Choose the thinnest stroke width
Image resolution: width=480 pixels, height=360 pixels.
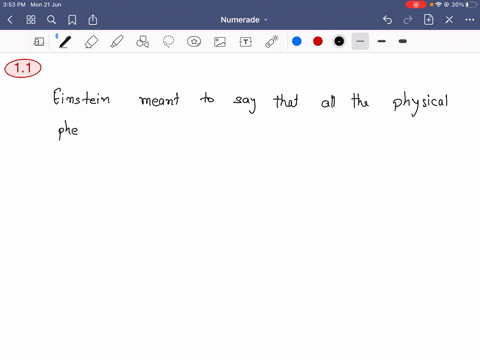360,41
